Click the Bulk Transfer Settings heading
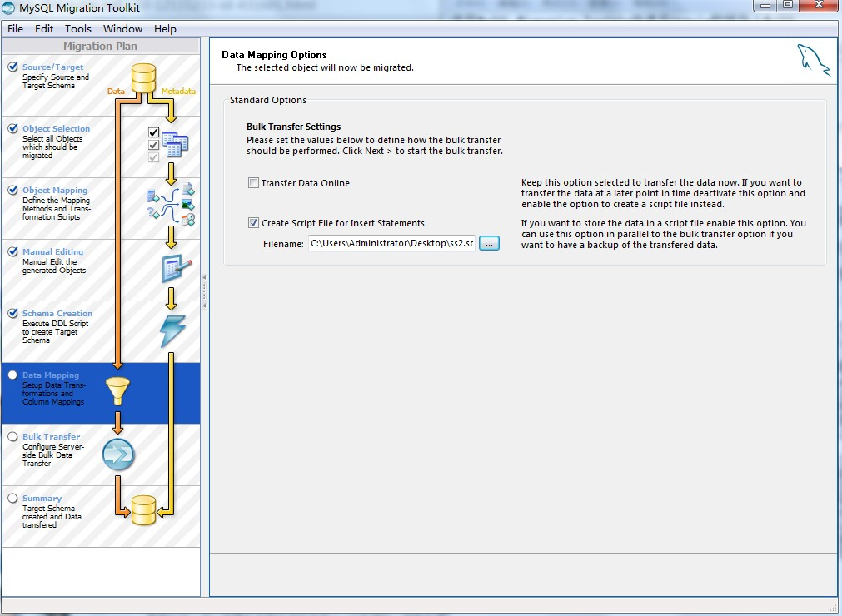The height and width of the screenshot is (616, 842). (x=294, y=127)
